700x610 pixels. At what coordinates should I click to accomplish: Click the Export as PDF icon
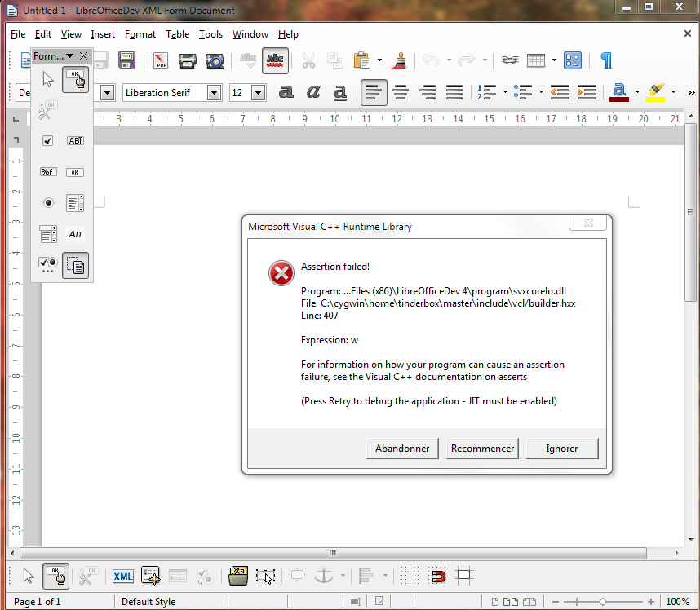click(x=161, y=60)
